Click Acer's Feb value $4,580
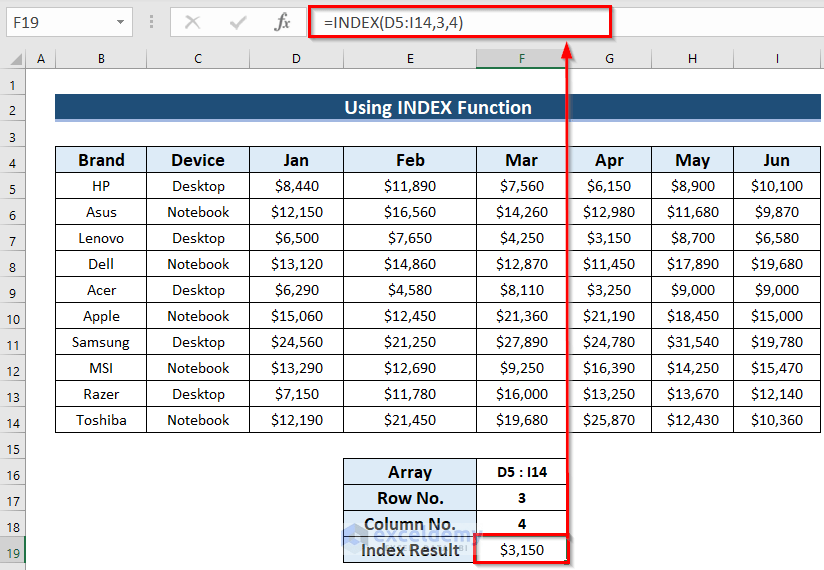824x570 pixels. click(x=410, y=290)
